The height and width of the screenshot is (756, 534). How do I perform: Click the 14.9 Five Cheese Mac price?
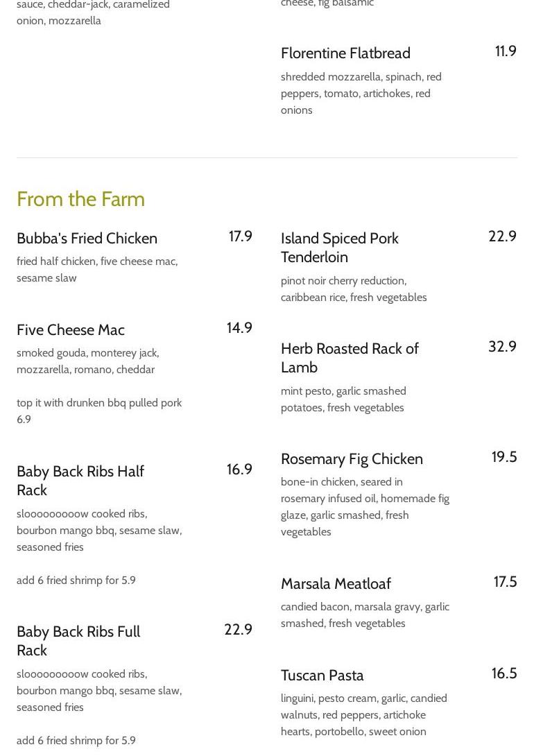[x=239, y=328]
